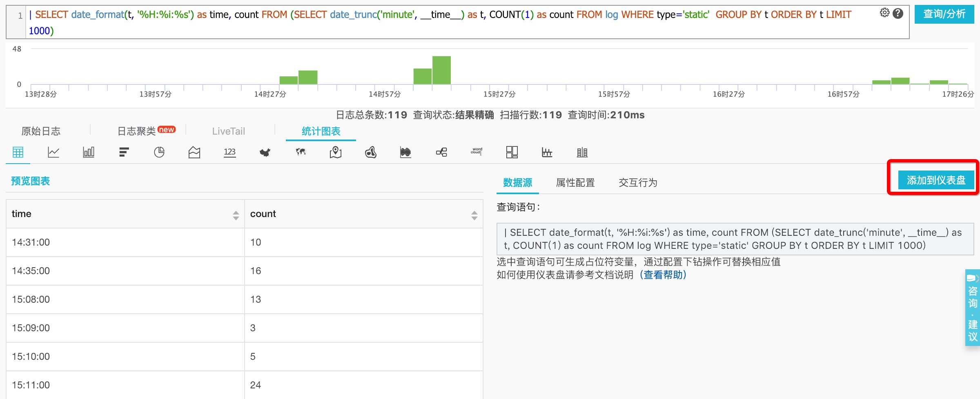Open the 查看帮助 link
Image resolution: width=980 pixels, height=399 pixels.
coord(663,275)
